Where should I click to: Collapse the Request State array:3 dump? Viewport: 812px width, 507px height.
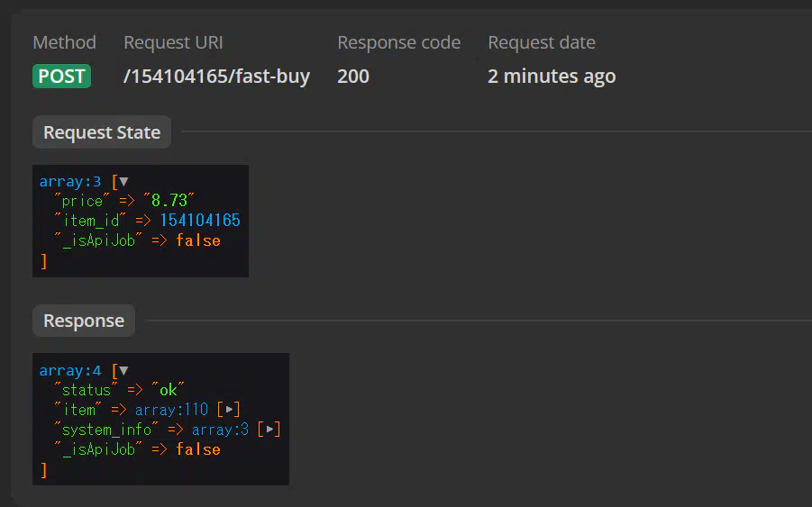(x=123, y=182)
